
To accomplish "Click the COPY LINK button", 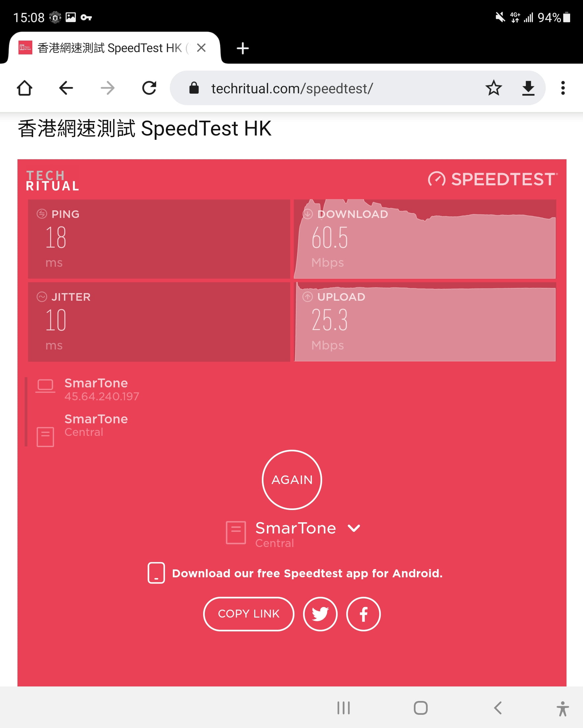I will point(249,614).
